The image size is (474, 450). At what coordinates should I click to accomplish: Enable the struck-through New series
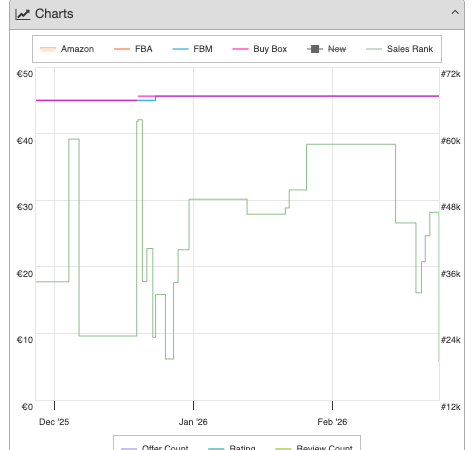[327, 49]
